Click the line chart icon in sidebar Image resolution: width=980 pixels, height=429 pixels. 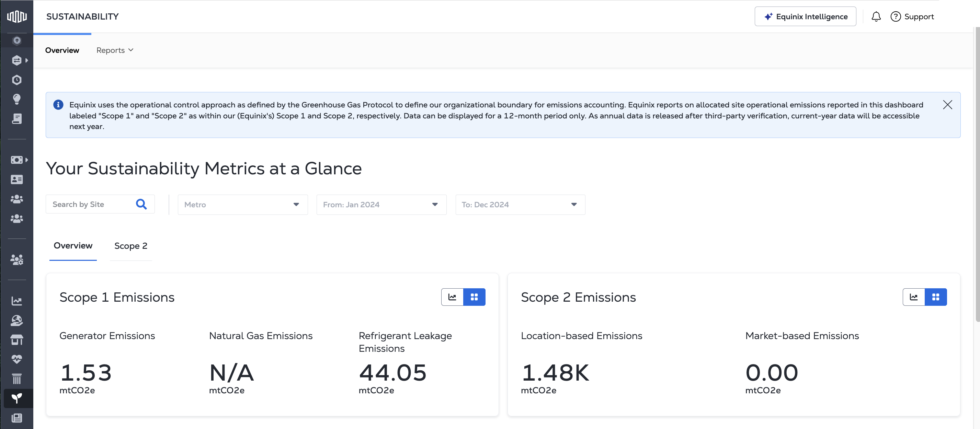coord(17,301)
